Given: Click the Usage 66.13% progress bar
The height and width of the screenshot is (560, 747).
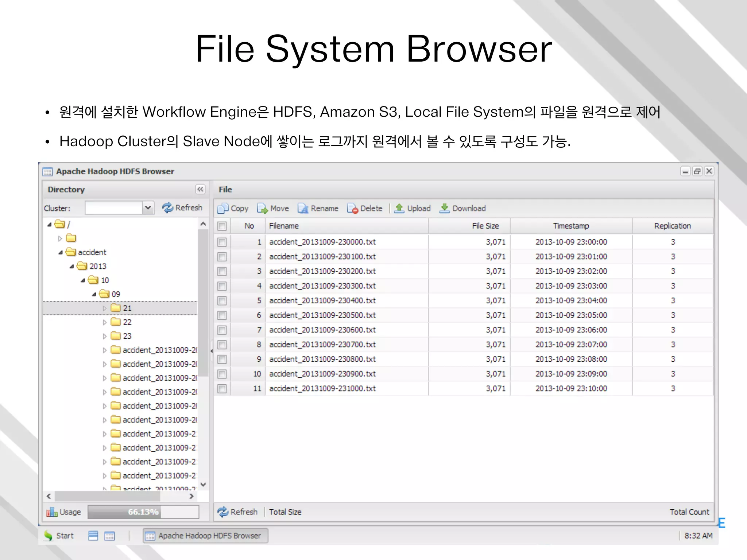Looking at the screenshot, I should tap(143, 512).
